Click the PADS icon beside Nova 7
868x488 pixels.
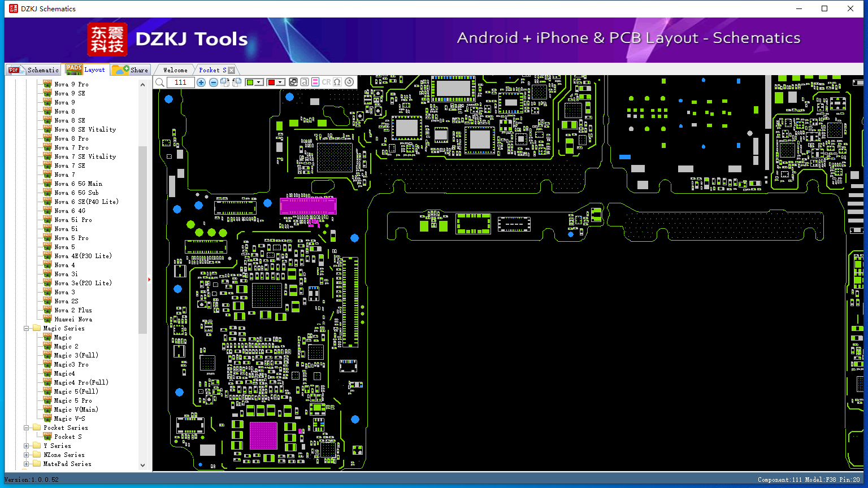click(47, 175)
